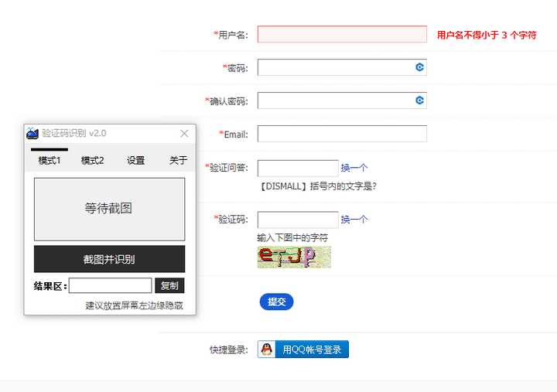557x392 pixels.
Task: Click 换一个 next to 验证码
Action: coord(354,219)
